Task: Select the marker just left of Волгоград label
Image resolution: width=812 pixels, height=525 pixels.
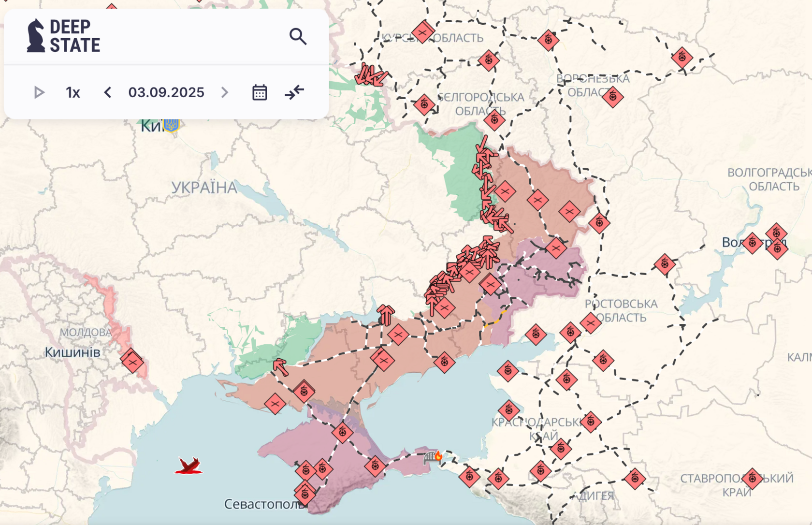Action: pos(752,243)
